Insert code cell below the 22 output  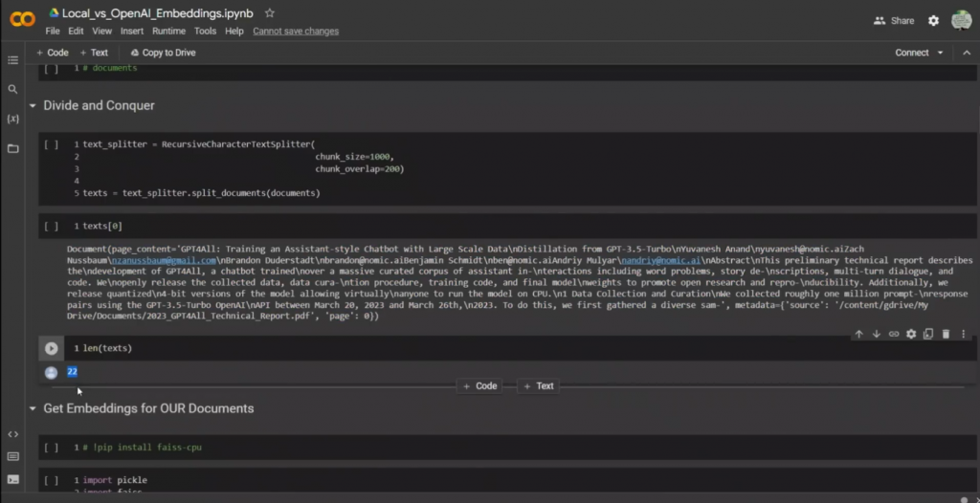(480, 386)
